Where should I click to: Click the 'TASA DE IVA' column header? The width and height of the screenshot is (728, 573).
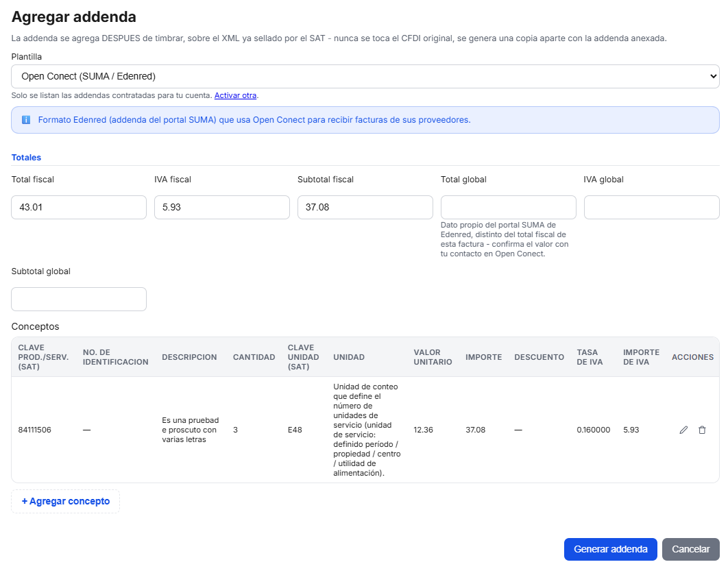click(x=590, y=357)
